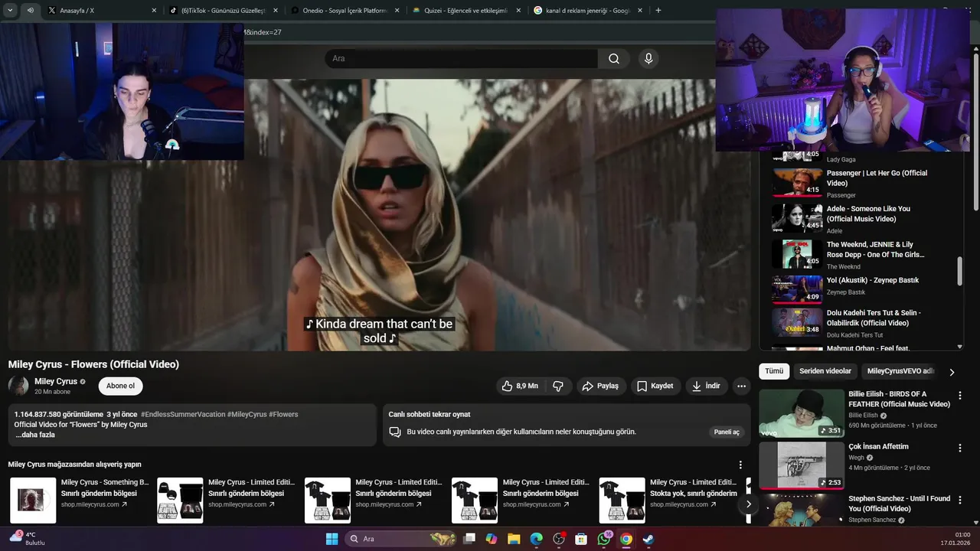Open the Miley Cyrus channel name link

tap(56, 381)
